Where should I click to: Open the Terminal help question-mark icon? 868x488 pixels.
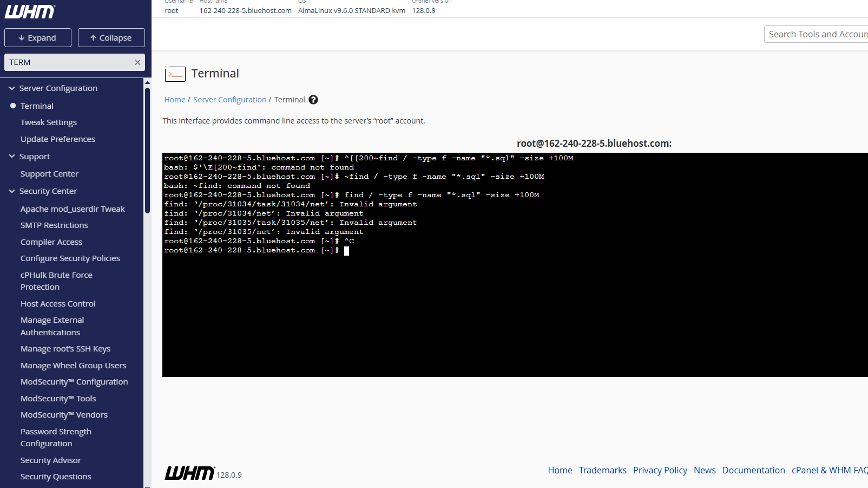point(313,100)
